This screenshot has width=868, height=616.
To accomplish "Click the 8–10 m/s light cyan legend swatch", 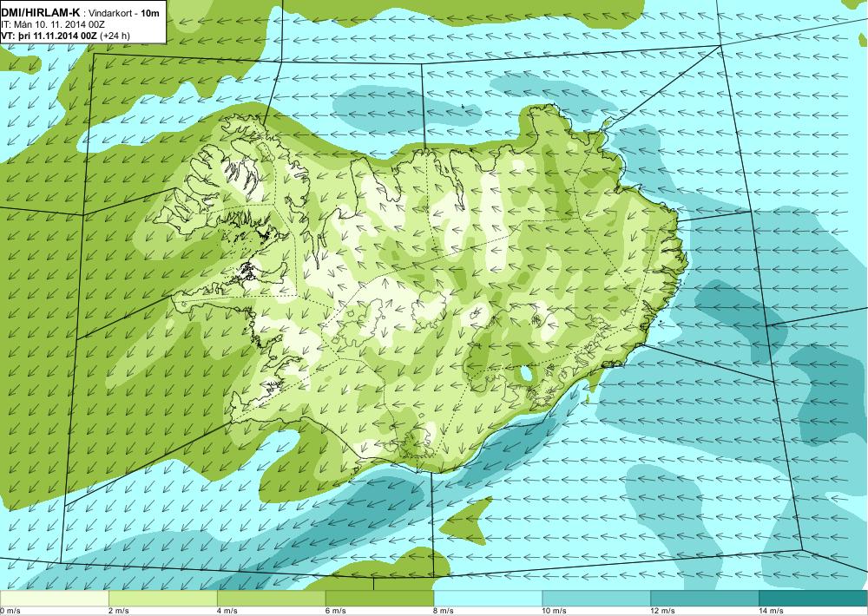I will [488, 599].
